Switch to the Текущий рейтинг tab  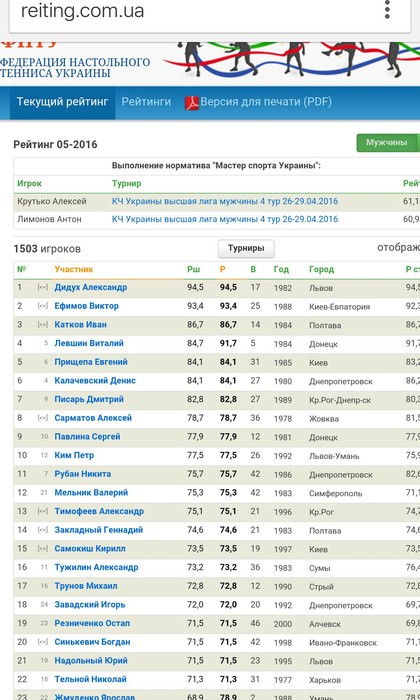(62, 102)
